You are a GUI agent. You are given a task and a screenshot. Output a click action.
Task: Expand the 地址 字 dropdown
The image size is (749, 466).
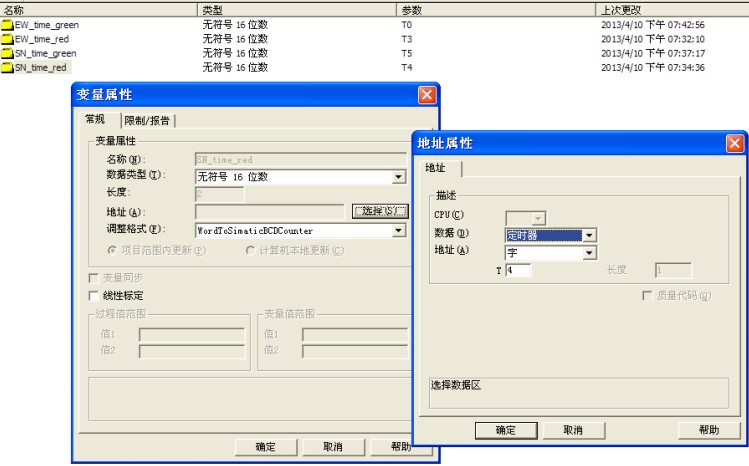coord(589,254)
